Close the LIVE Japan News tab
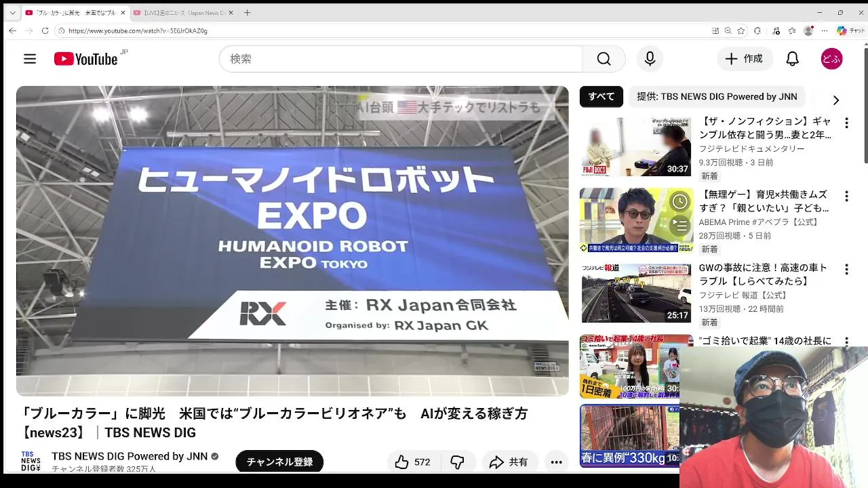 (x=231, y=13)
